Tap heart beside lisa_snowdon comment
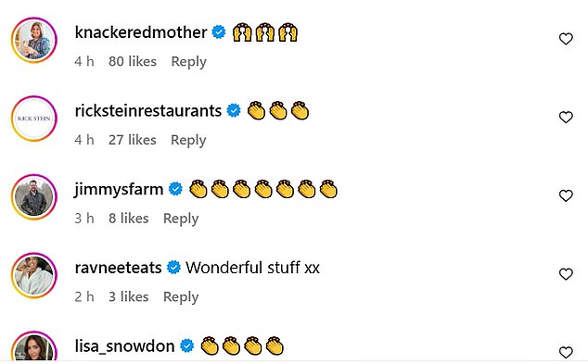Screen dimensions: 588x364 click(x=566, y=352)
